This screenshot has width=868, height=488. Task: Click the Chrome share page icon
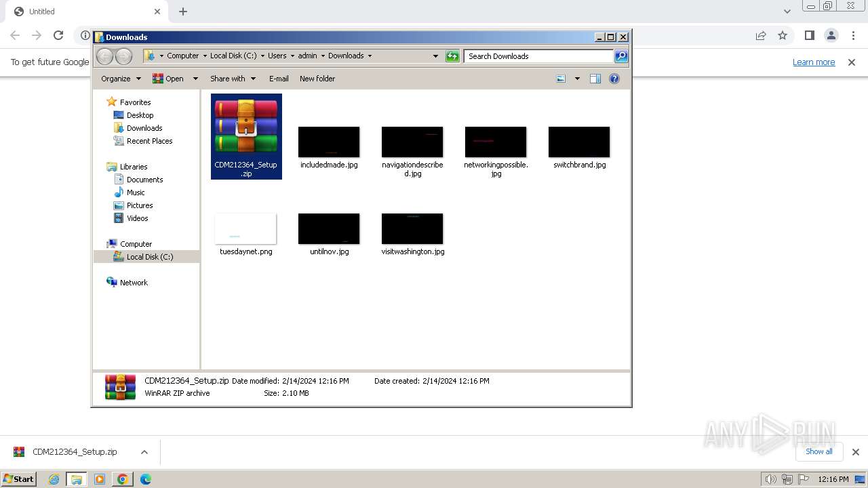coord(761,35)
